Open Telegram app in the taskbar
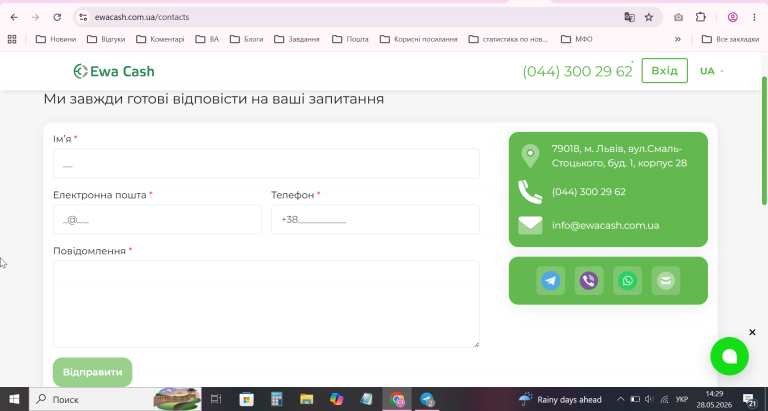 click(427, 399)
